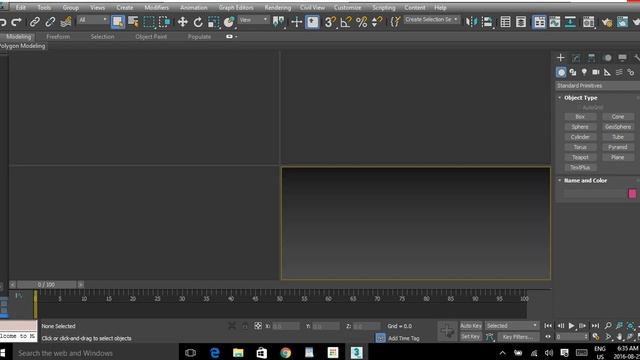This screenshot has height=360, width=640.
Task: Open the Curve Editor
Action: point(555,22)
